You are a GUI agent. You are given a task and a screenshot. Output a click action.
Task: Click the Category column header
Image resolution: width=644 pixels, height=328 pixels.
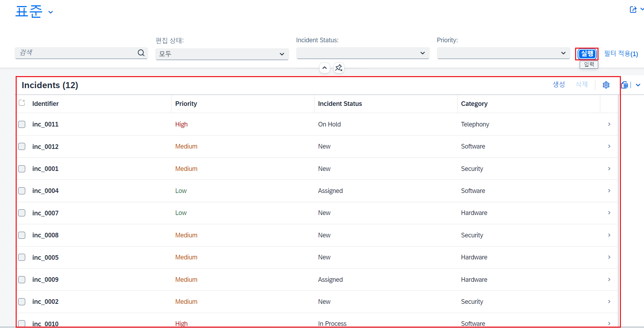coord(474,104)
